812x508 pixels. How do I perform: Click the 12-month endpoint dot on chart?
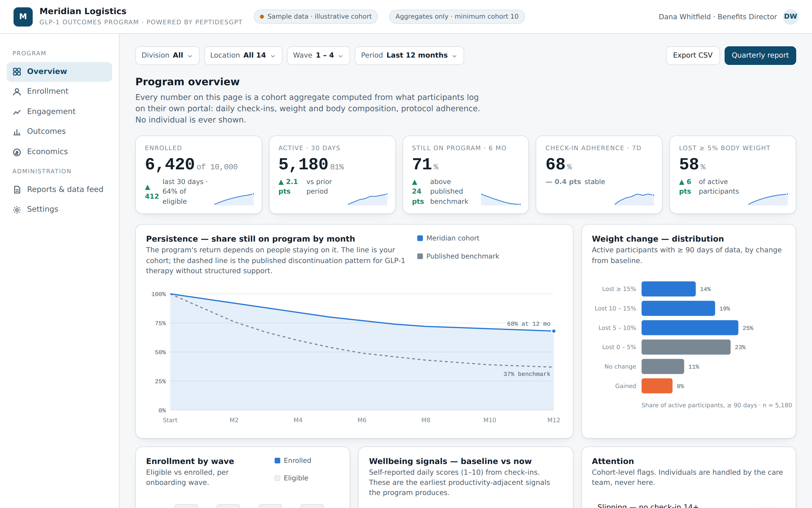coord(554,331)
